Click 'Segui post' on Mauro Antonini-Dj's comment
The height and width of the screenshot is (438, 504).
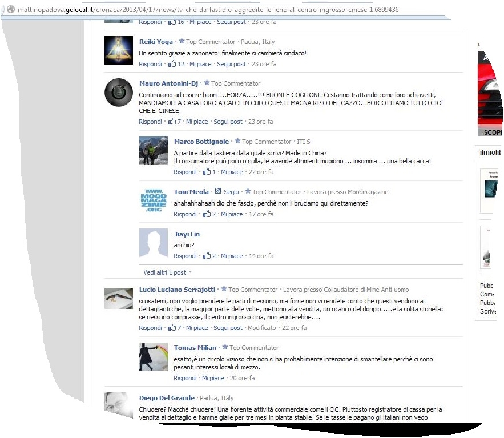228,122
